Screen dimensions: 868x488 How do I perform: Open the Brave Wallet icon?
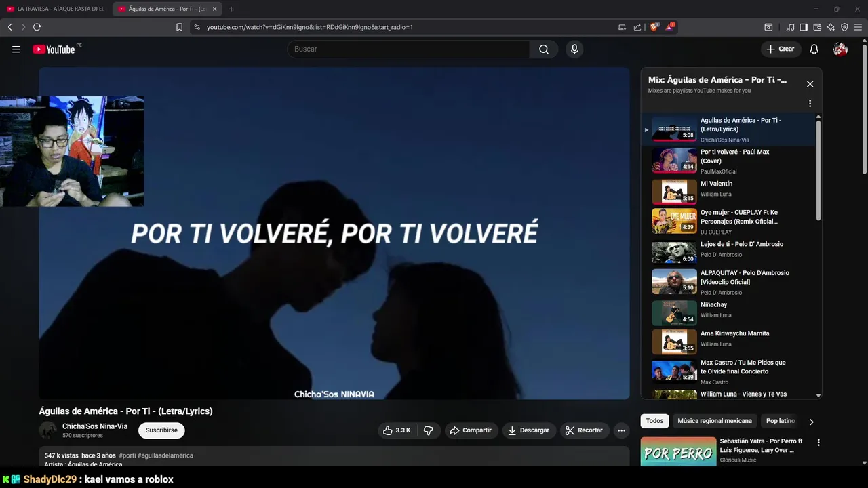pos(817,27)
